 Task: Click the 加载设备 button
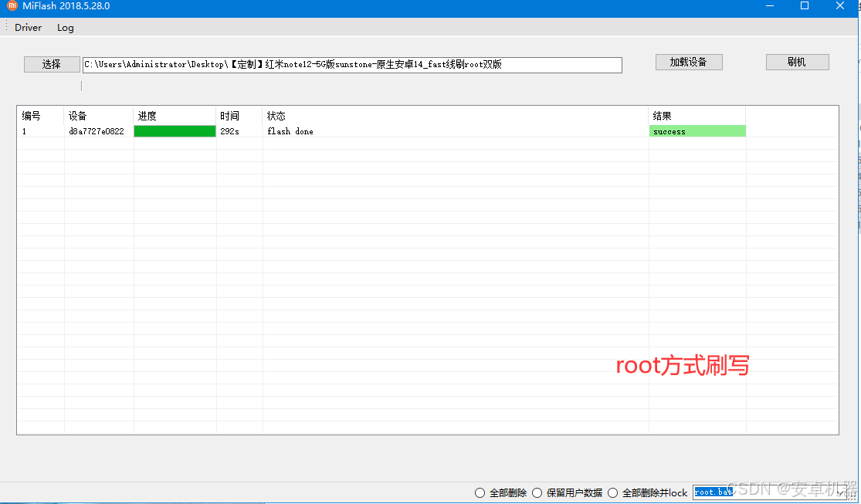click(689, 62)
